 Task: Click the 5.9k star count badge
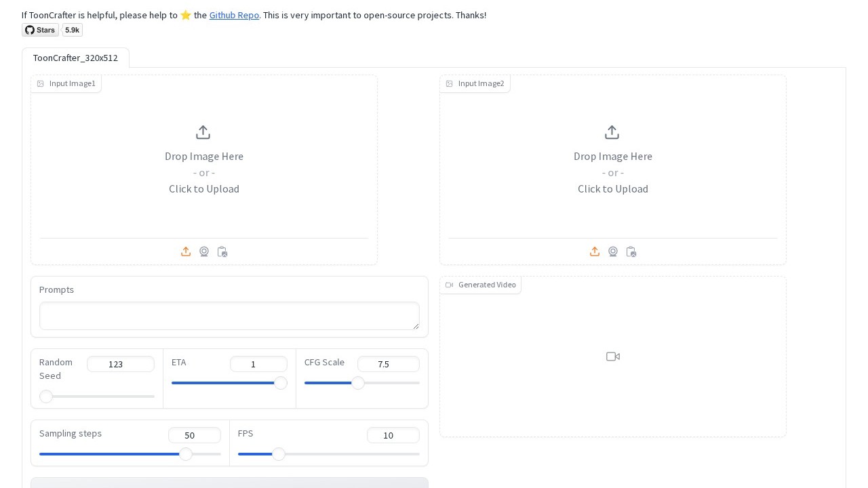pyautogui.click(x=73, y=30)
